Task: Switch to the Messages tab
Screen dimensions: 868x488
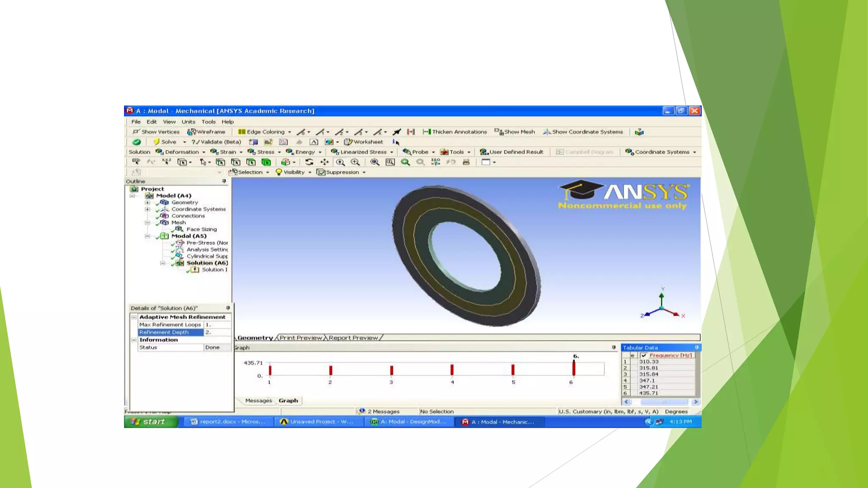Action: pos(259,401)
